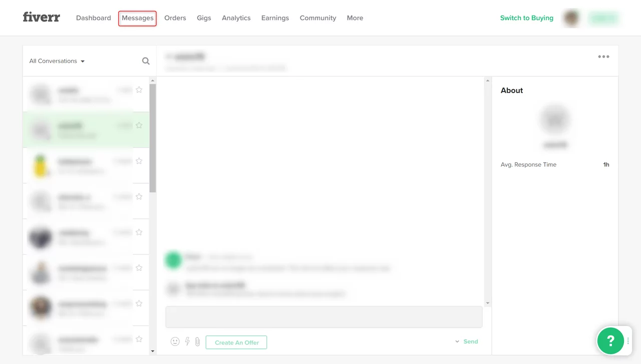Click the conversation list scrollbar thumb
Viewport: 641px width, 364px height.
pyautogui.click(x=153, y=138)
